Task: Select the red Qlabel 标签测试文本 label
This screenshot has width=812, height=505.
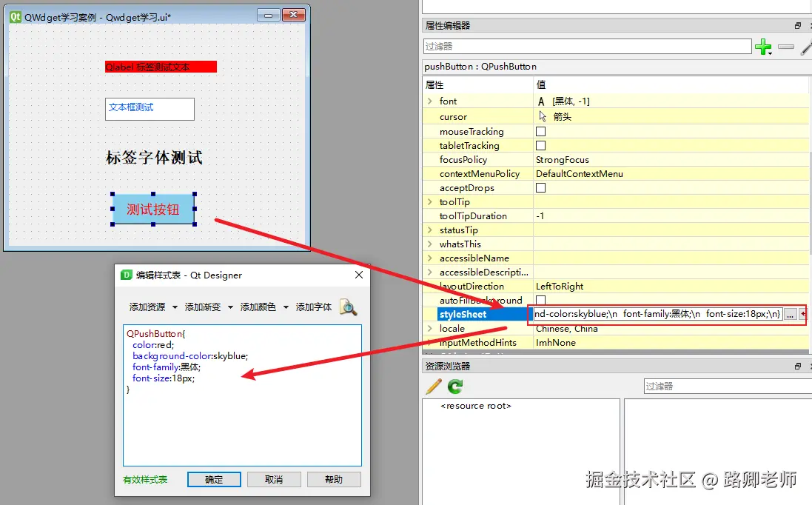Action: coord(161,67)
